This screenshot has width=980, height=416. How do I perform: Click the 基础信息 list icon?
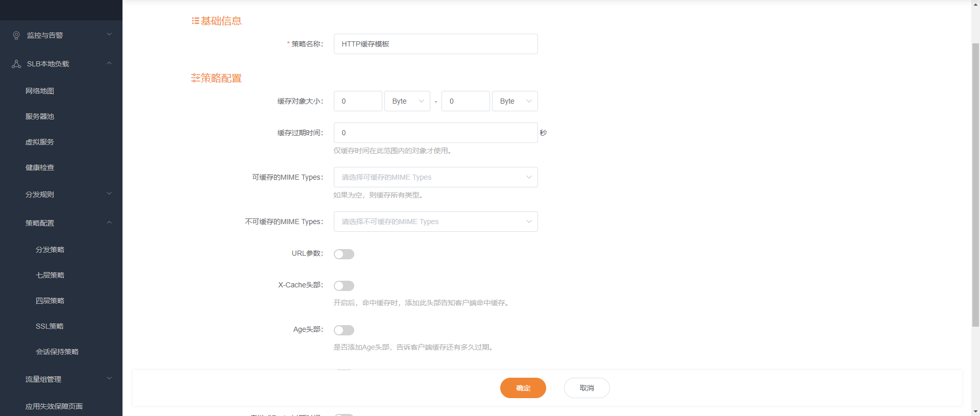tap(195, 21)
